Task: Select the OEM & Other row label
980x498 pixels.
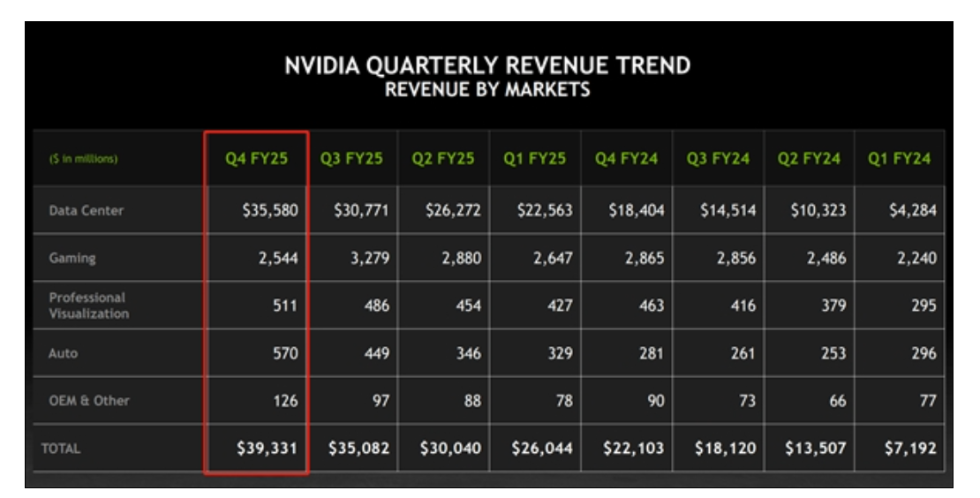Action: [x=89, y=401]
